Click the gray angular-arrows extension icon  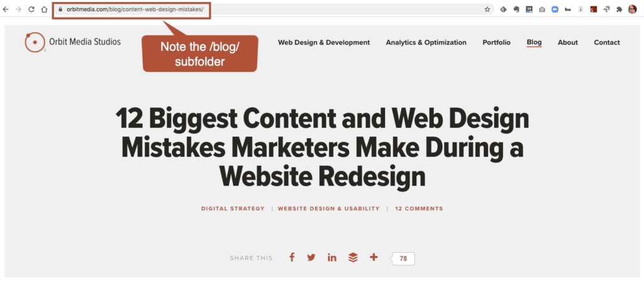[606, 9]
